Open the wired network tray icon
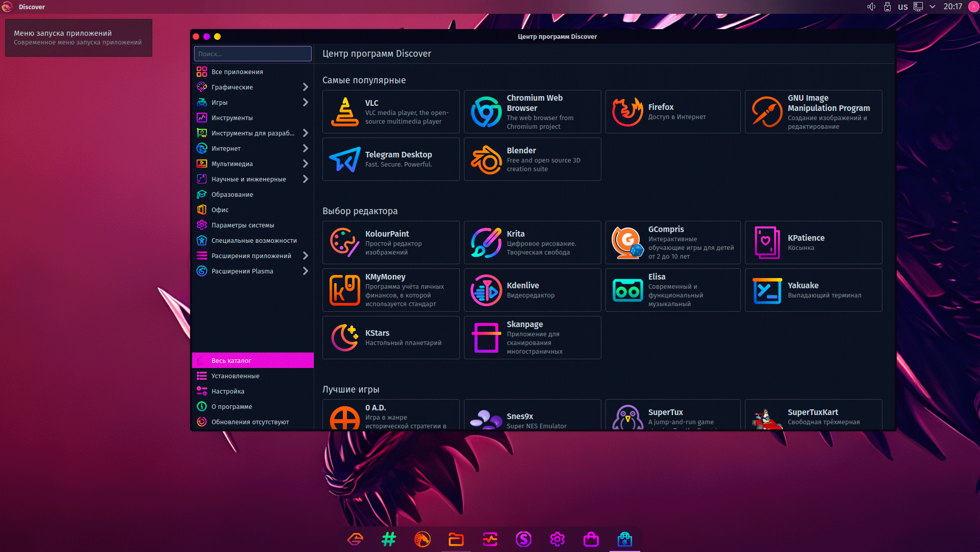This screenshot has width=980, height=552. click(x=918, y=7)
